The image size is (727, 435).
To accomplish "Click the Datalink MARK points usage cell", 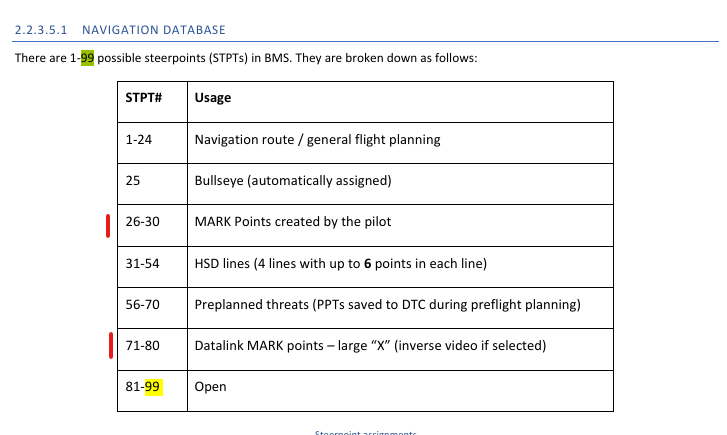I will click(401, 350).
